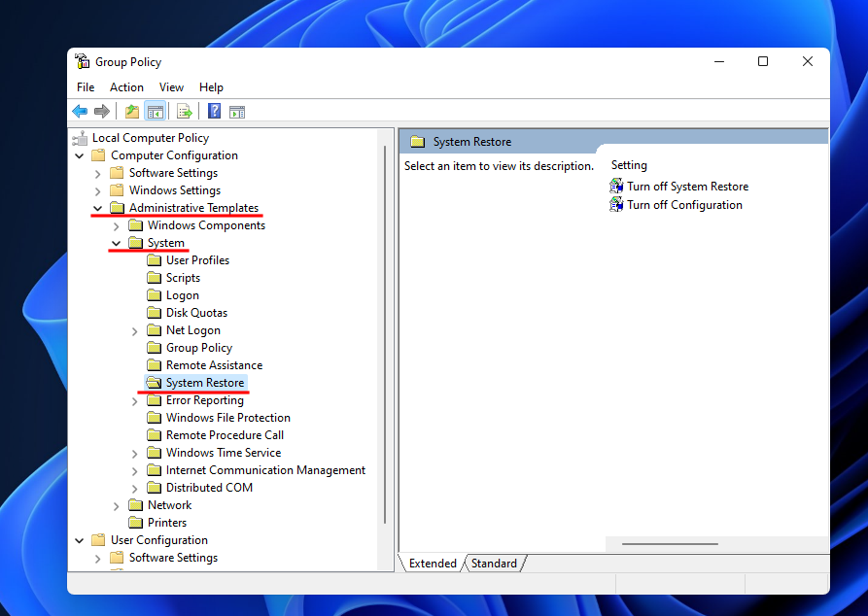Open Help via blue question mark icon
The image size is (868, 616).
point(214,112)
